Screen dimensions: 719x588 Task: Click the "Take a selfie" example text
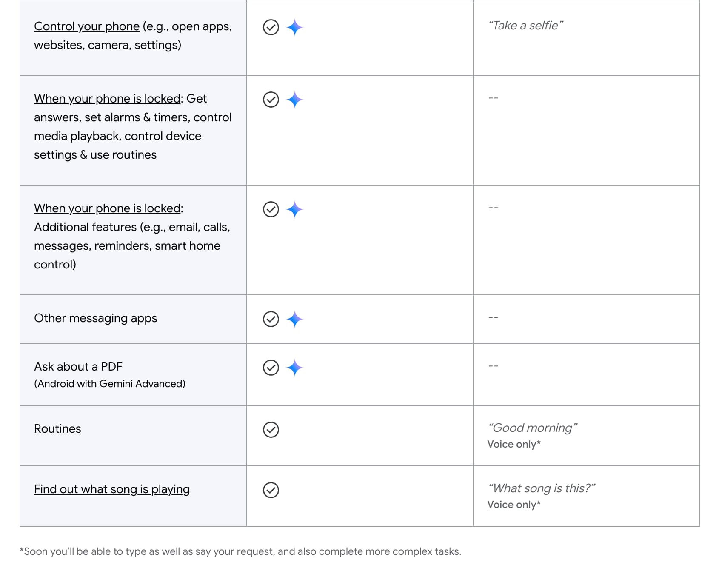click(x=525, y=26)
